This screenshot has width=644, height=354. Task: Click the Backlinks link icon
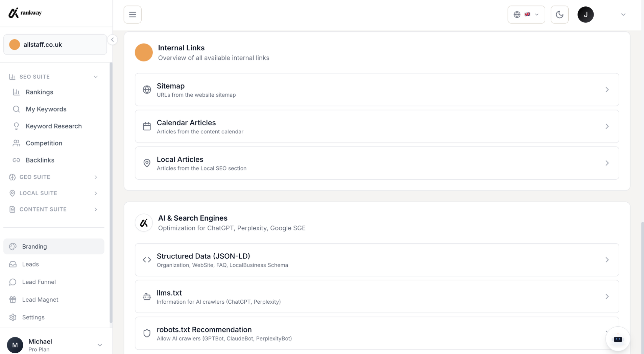[16, 160]
